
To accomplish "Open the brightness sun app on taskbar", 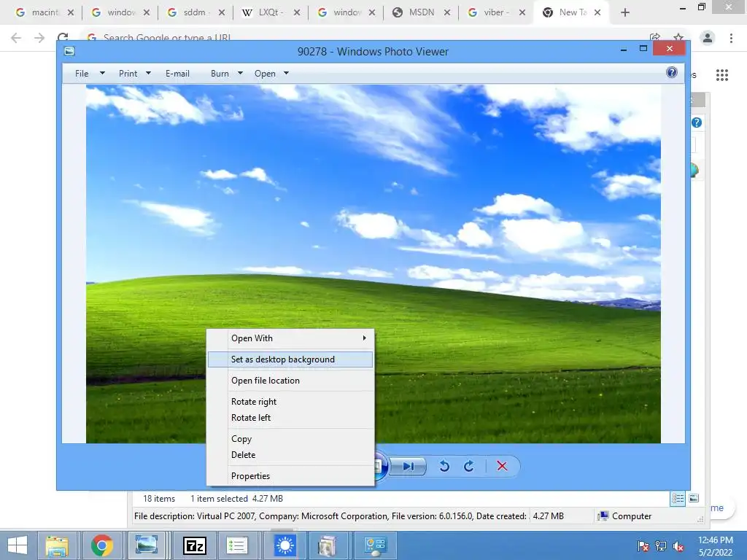I will 285,545.
